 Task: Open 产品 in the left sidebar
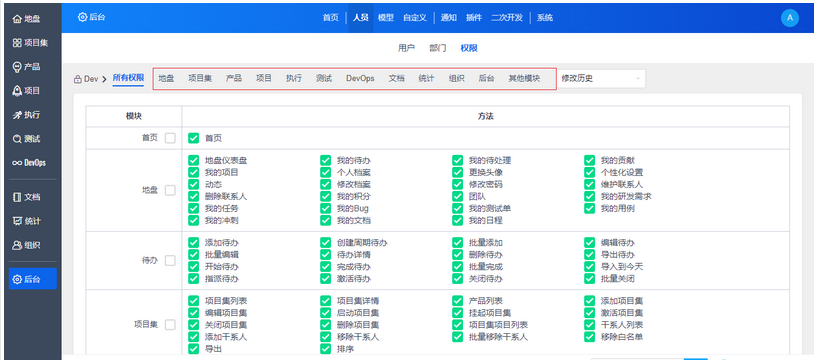click(x=27, y=67)
